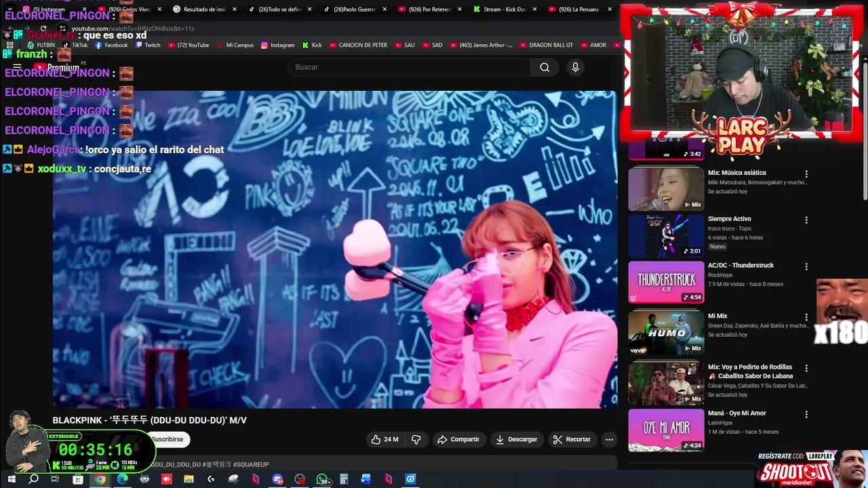
Task: Open more actions (three dots) under video
Action: (x=609, y=439)
